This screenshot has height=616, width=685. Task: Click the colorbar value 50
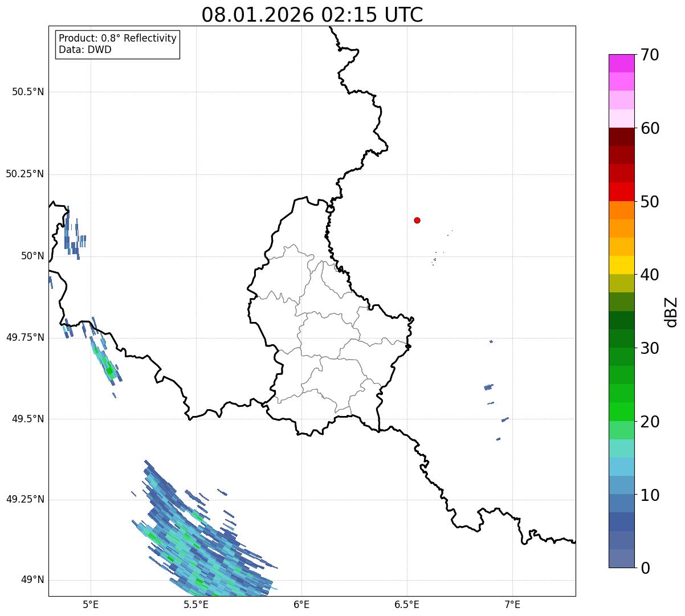tap(650, 202)
